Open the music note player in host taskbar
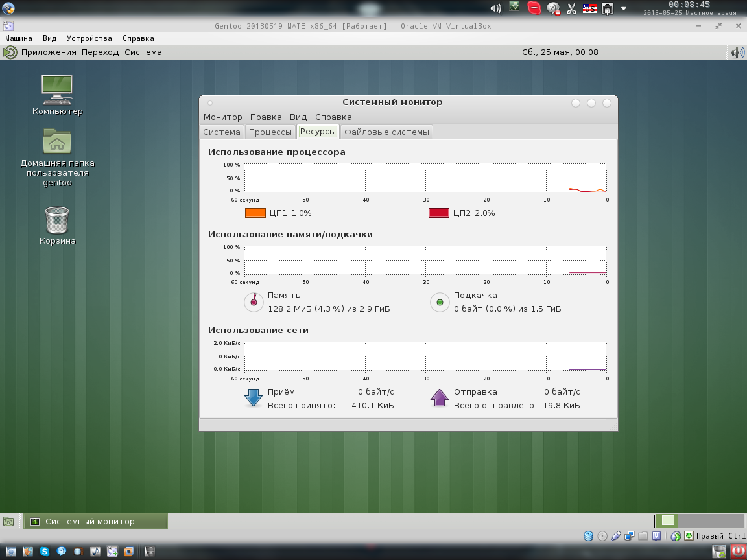The image size is (747, 560). pos(95,552)
